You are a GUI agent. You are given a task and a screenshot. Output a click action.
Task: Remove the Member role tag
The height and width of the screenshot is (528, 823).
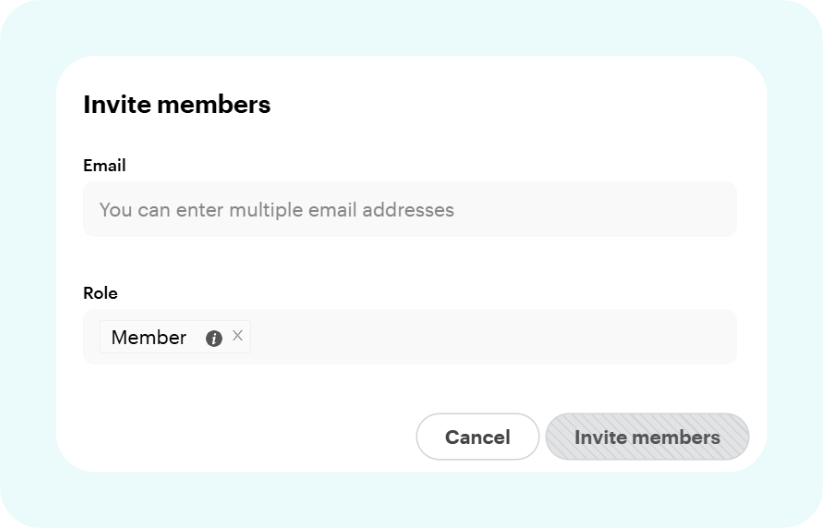tap(237, 336)
